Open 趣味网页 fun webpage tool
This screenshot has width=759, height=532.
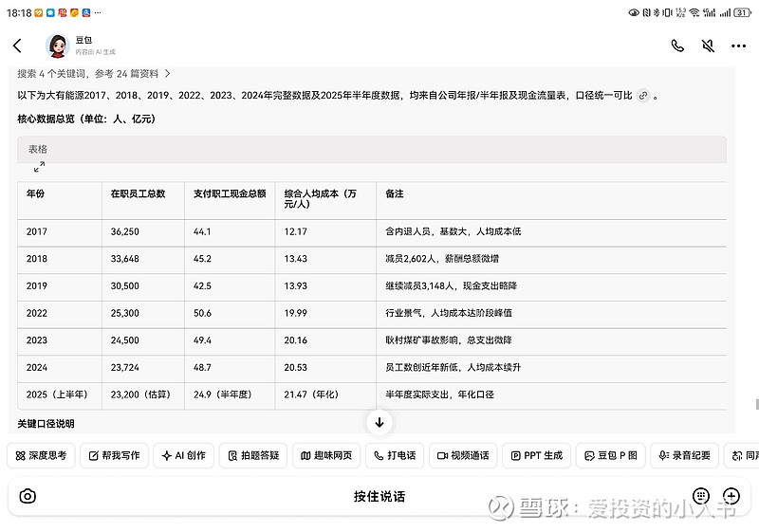coord(326,455)
